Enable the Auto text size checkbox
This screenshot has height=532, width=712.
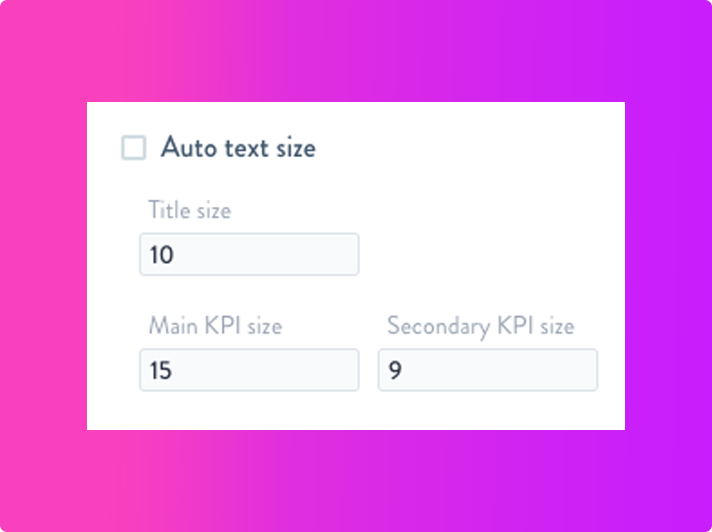click(x=134, y=148)
